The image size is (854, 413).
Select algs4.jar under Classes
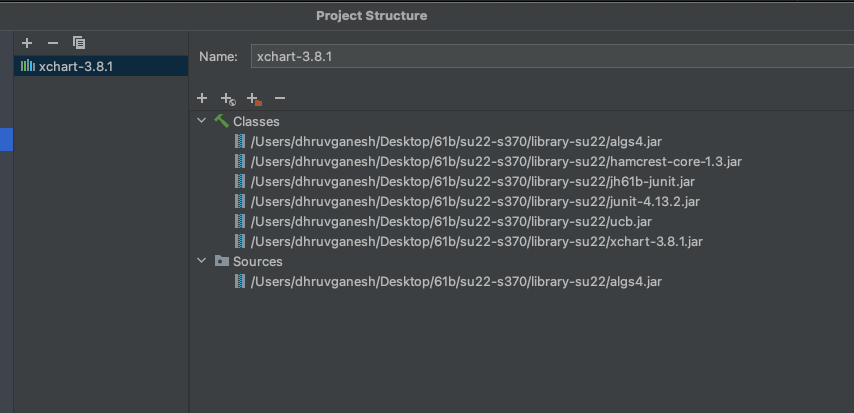(x=456, y=141)
